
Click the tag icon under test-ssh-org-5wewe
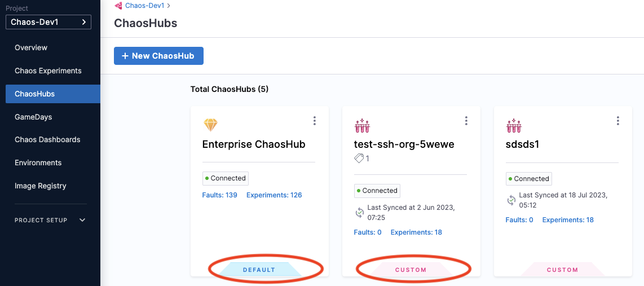pyautogui.click(x=359, y=159)
